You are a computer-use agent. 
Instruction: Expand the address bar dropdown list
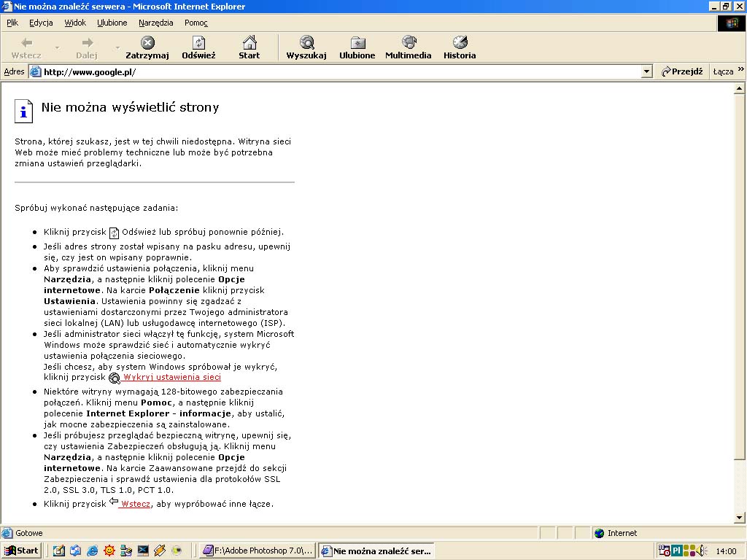[646, 71]
